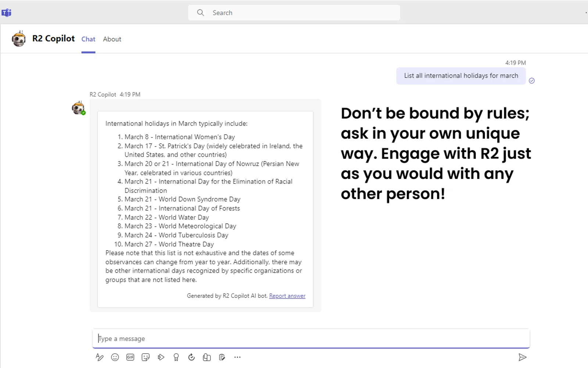Click the Type a message field
Screen dimensions: 588x368
(311, 339)
